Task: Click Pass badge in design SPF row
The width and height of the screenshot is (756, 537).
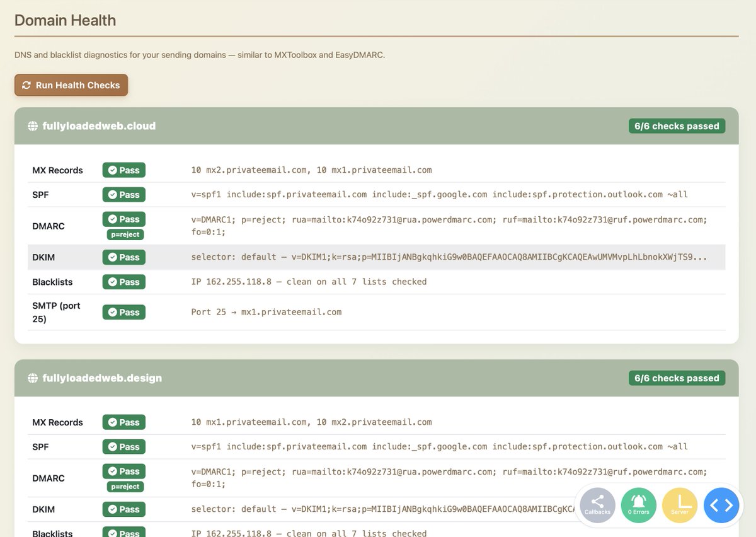Action: coord(124,447)
